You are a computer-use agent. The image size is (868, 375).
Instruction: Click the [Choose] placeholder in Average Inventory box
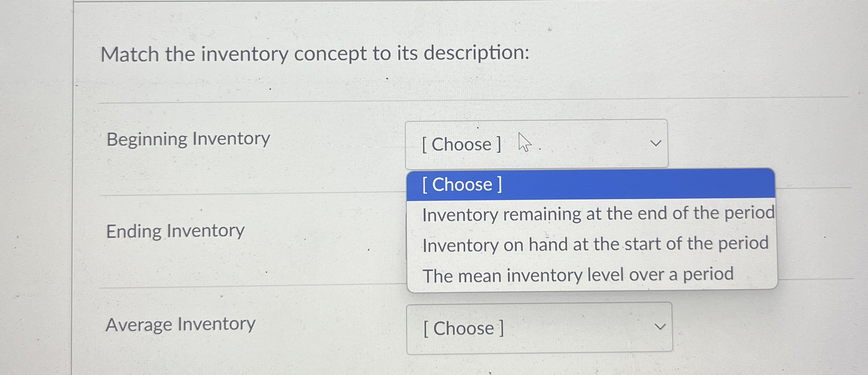(463, 328)
